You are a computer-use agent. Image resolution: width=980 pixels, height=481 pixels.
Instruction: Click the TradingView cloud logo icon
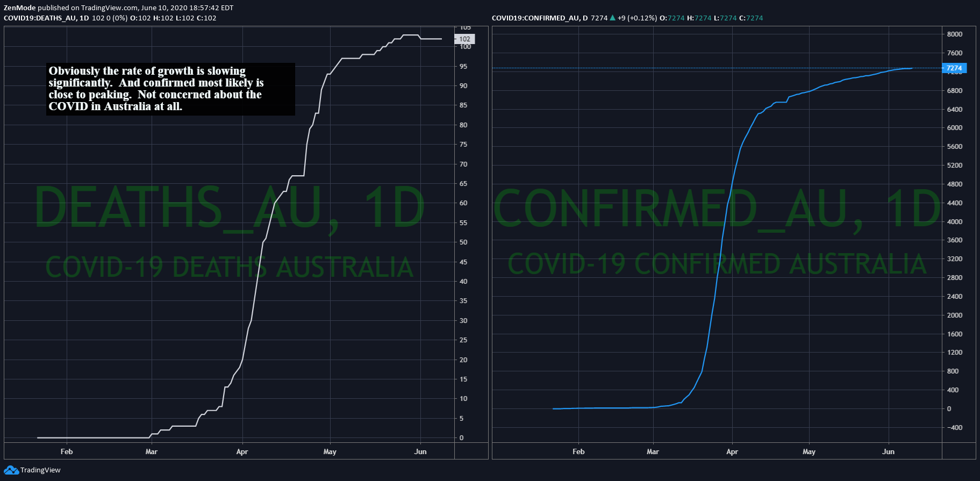tap(11, 470)
